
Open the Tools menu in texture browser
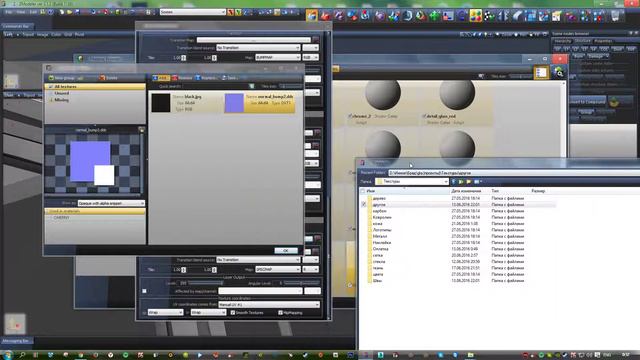point(229,78)
